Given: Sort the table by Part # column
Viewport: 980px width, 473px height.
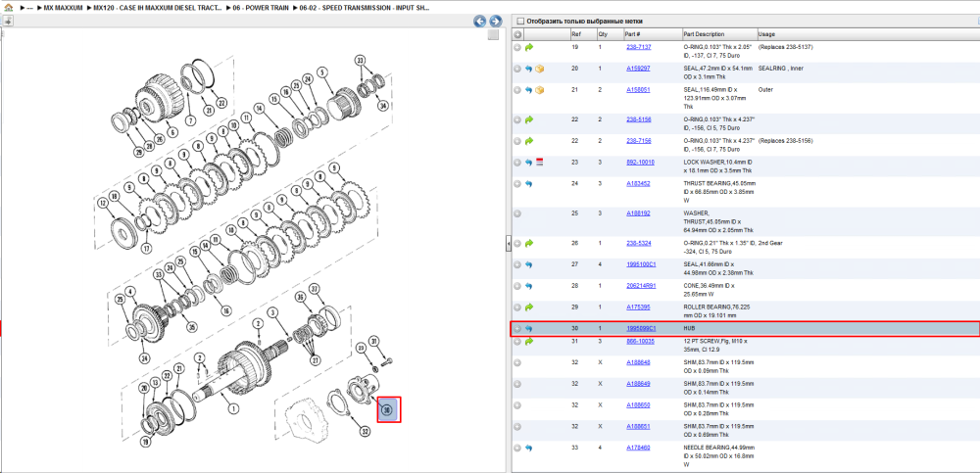Looking at the screenshot, I should 632,34.
